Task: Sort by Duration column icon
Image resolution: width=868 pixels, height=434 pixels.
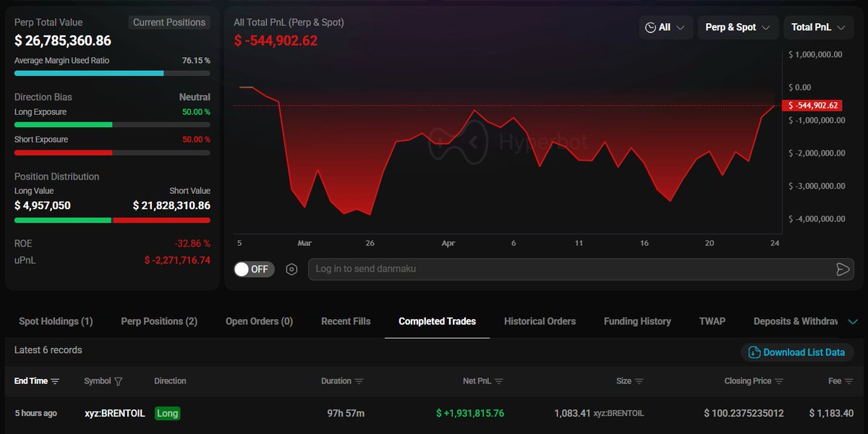Action: click(x=359, y=381)
